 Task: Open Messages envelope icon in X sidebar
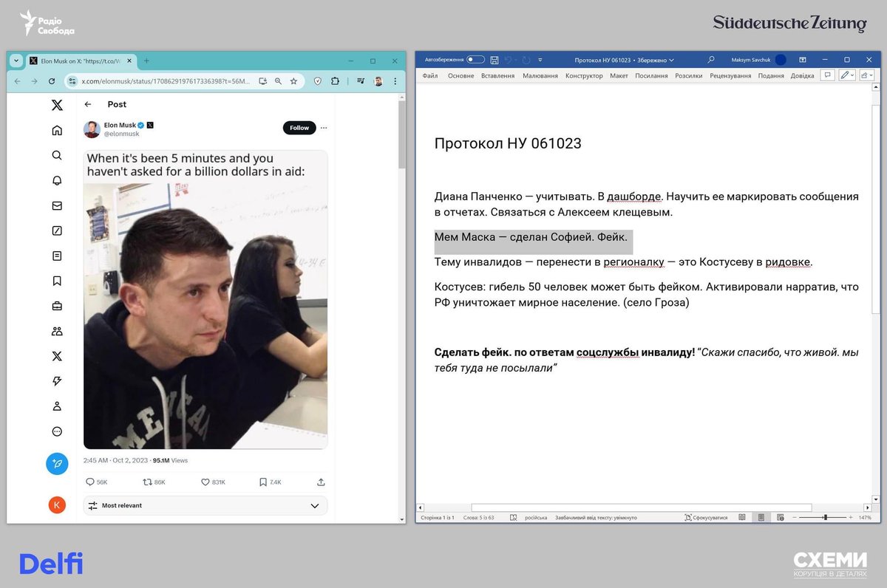click(x=57, y=205)
